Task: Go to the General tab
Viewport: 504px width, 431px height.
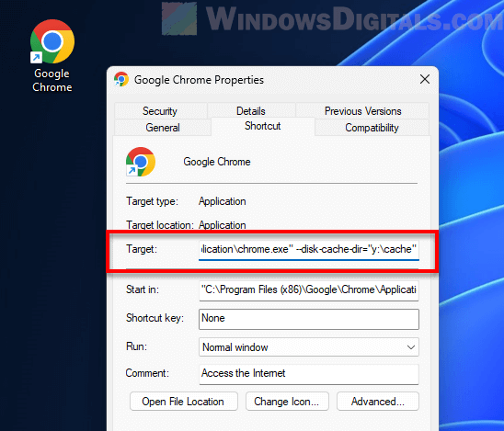Action: [x=163, y=128]
